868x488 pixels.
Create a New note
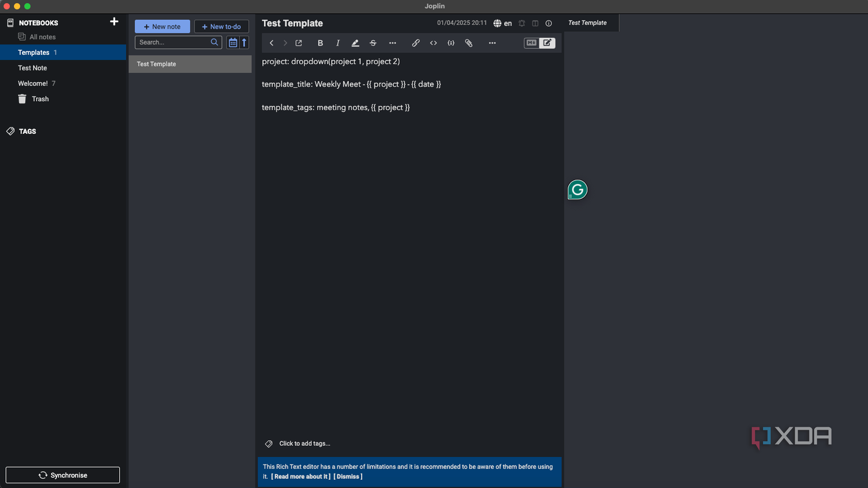click(162, 27)
